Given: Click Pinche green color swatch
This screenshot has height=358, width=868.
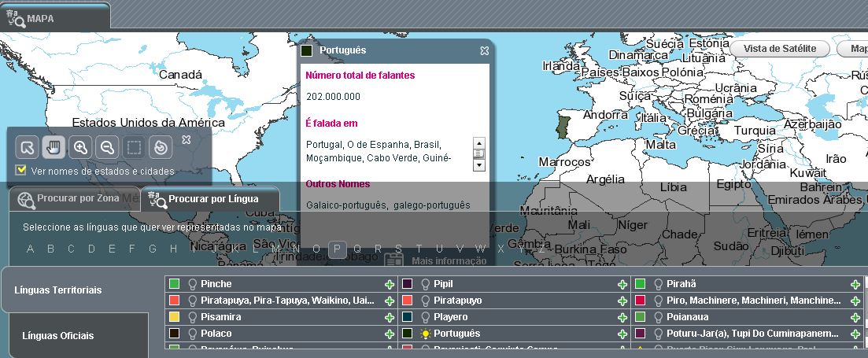Looking at the screenshot, I should [175, 284].
